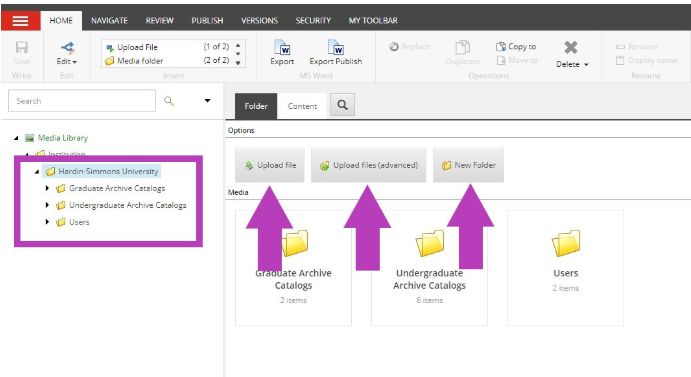Image resolution: width=691 pixels, height=377 pixels.
Task: Click the Display name command
Action: point(646,60)
